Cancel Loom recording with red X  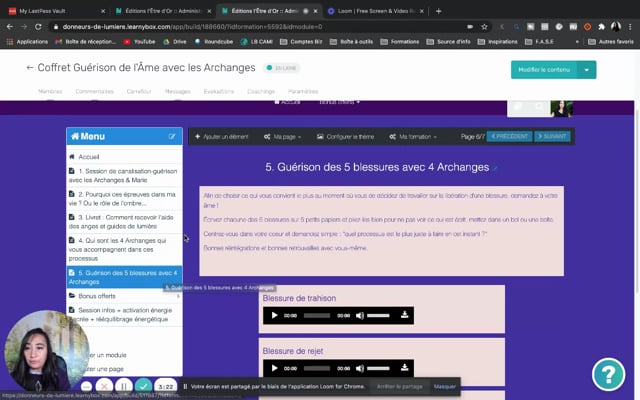[x=104, y=386]
